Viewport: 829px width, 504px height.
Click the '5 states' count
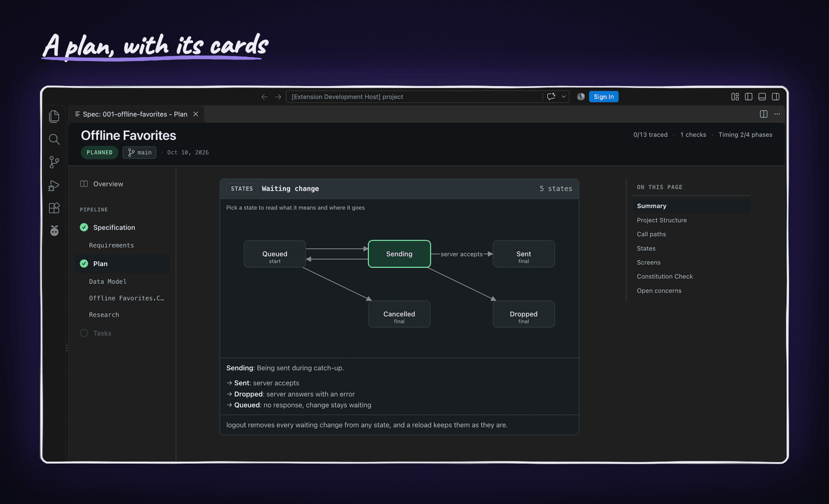[556, 189]
